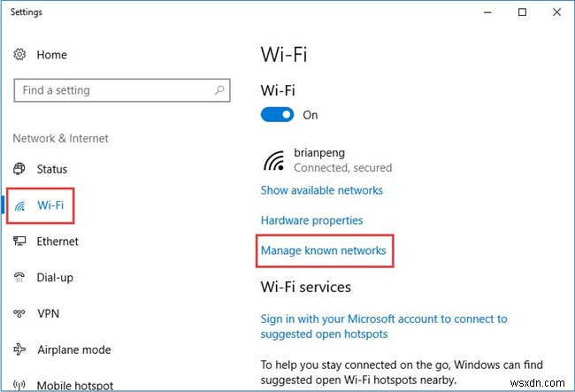Click the Airplane mode icon

[20, 350]
